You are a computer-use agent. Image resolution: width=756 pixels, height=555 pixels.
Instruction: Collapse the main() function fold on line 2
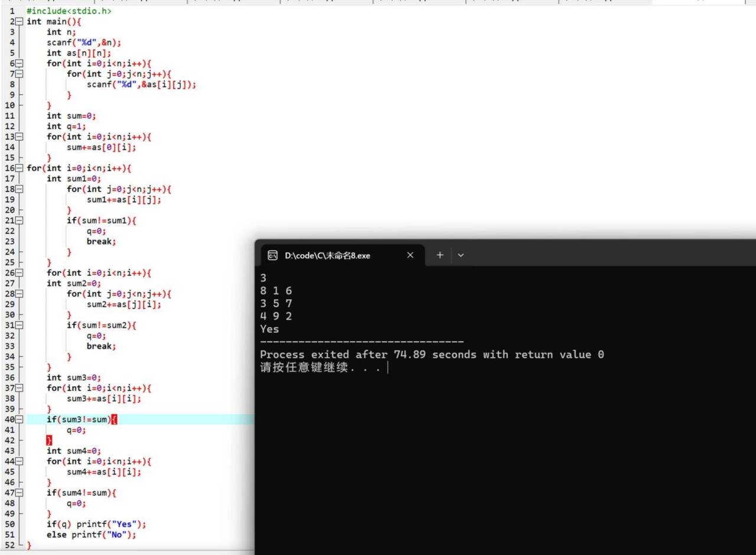pyautogui.click(x=19, y=21)
